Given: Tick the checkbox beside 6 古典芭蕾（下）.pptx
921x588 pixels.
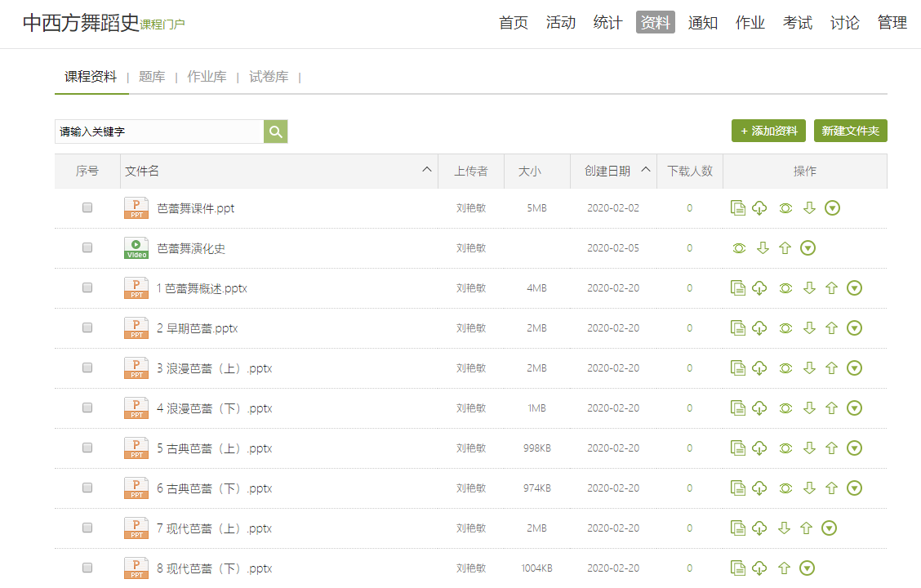Looking at the screenshot, I should [x=87, y=488].
